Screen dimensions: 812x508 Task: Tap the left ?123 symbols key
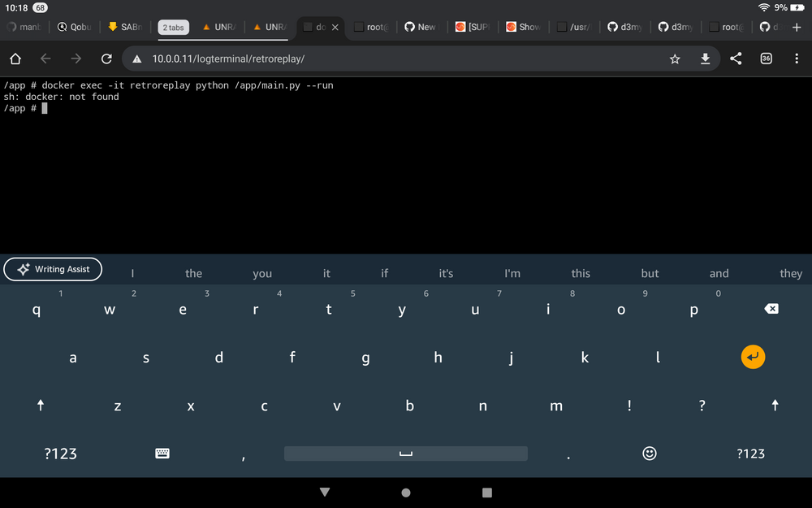[61, 454]
